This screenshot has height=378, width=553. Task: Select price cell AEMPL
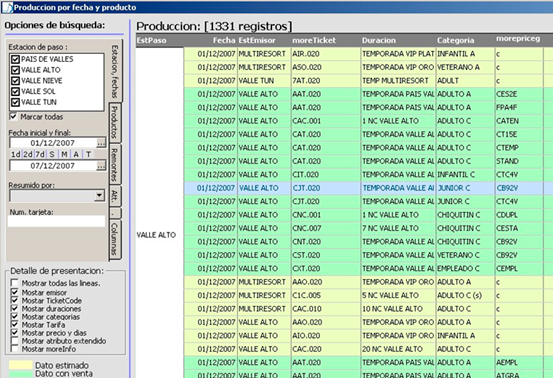click(519, 362)
